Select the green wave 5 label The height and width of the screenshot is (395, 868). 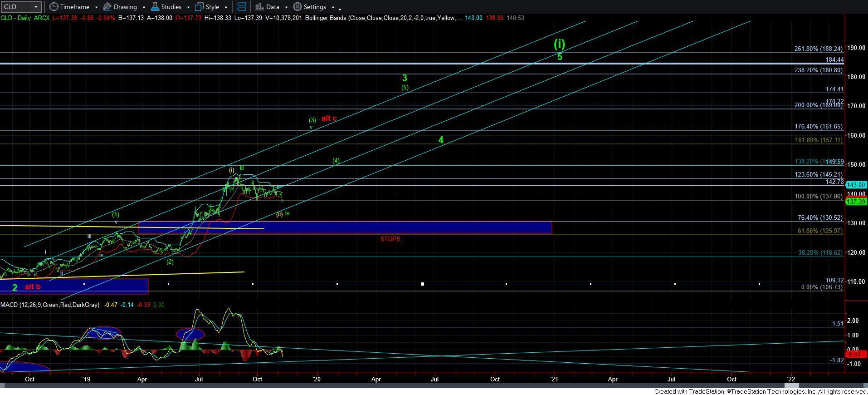coord(560,57)
